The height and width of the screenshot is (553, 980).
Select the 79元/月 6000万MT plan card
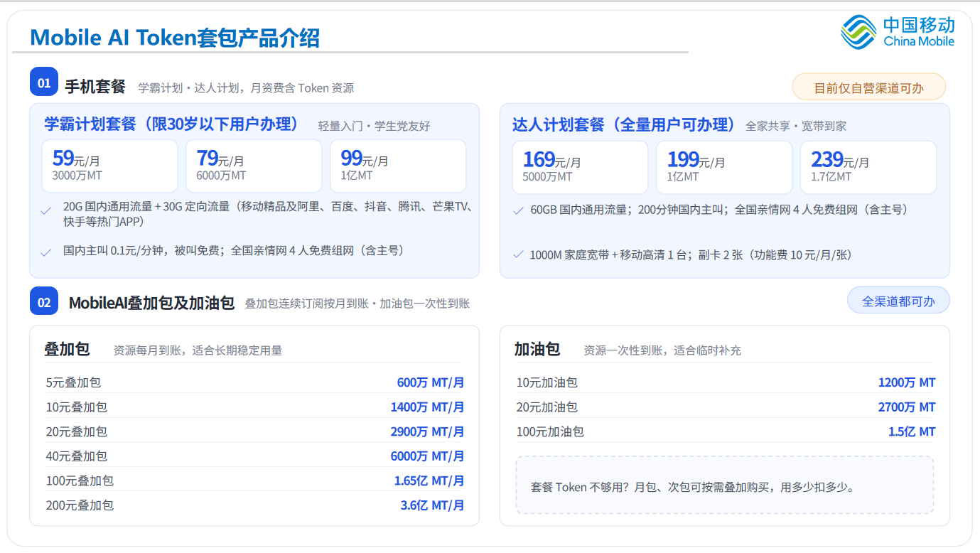pos(254,166)
